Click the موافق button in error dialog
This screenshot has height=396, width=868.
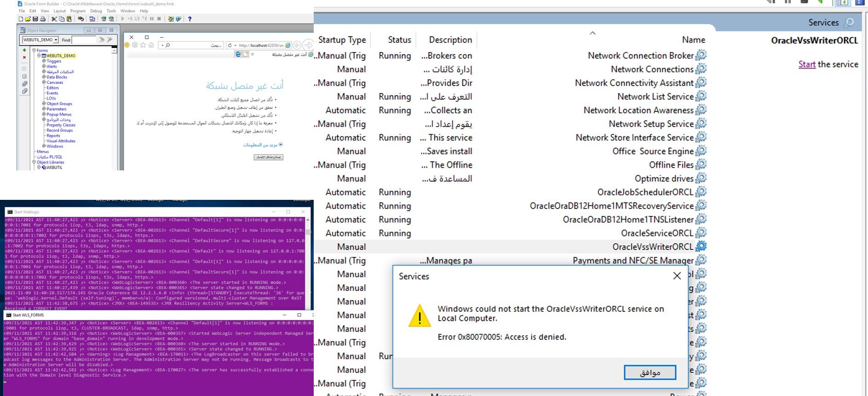click(650, 373)
